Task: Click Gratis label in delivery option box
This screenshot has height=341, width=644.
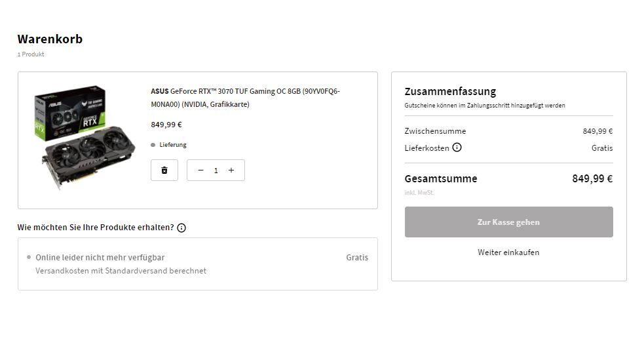Action: pos(357,258)
